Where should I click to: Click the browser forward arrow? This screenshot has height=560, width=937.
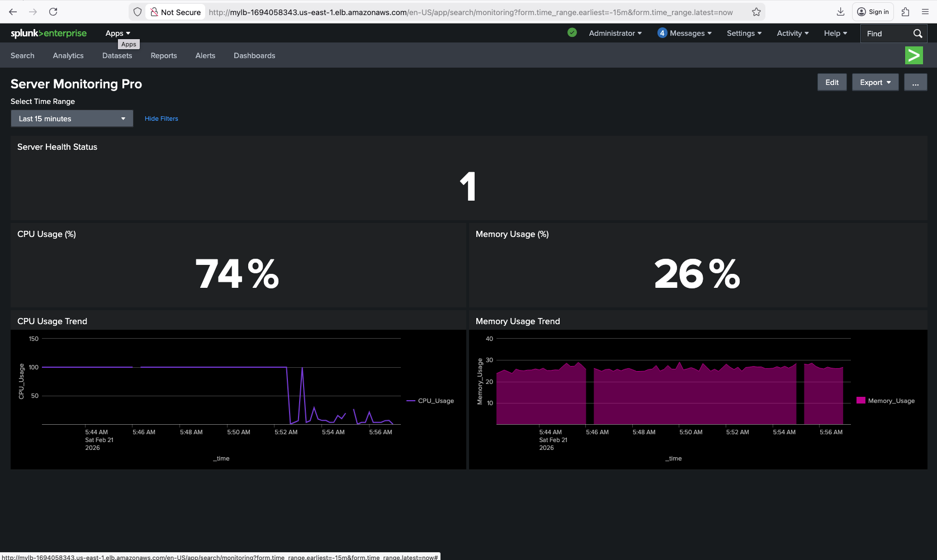pyautogui.click(x=33, y=12)
